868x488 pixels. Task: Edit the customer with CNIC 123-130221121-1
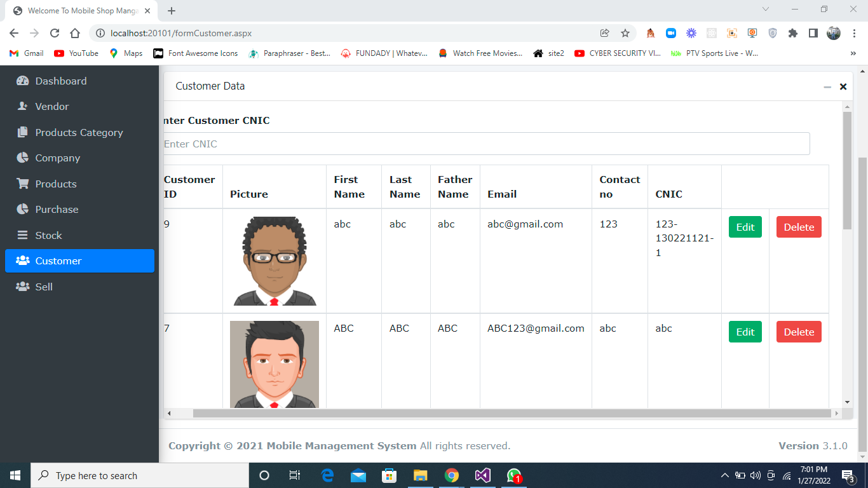click(x=745, y=227)
